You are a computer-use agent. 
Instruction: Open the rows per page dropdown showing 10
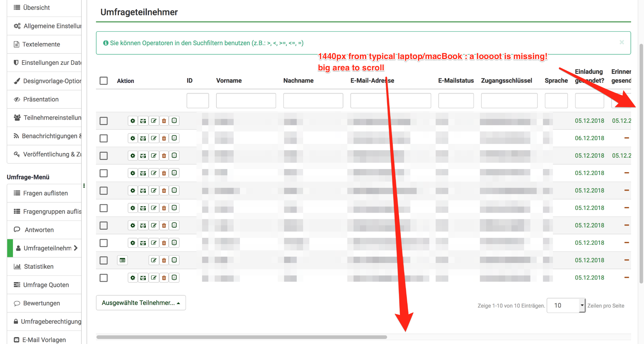[566, 305]
